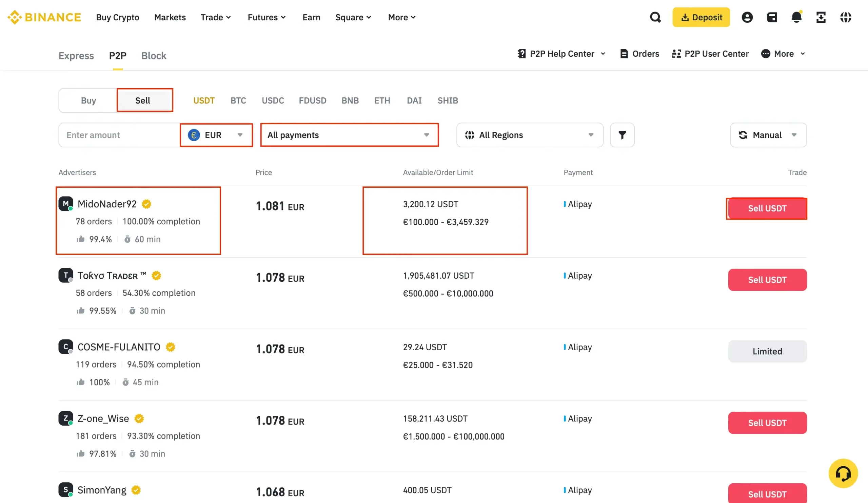The image size is (868, 503).
Task: Click the Sell USDT button for Tokyo Trader
Action: pyautogui.click(x=768, y=280)
